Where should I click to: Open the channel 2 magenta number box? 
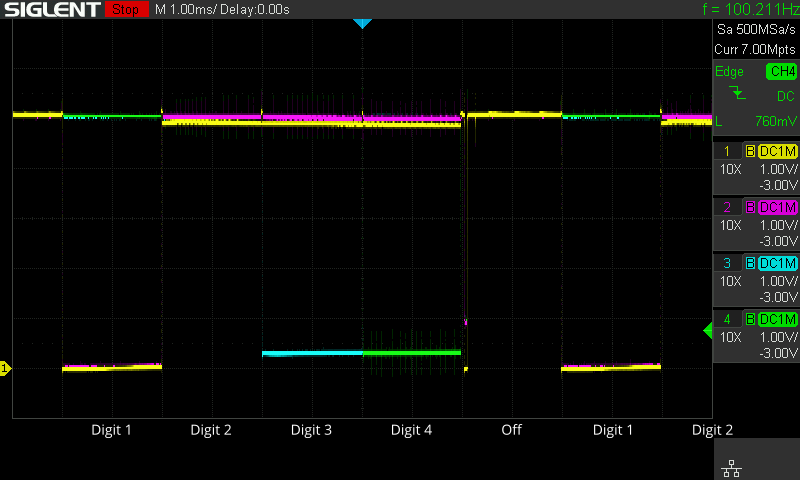tap(727, 207)
